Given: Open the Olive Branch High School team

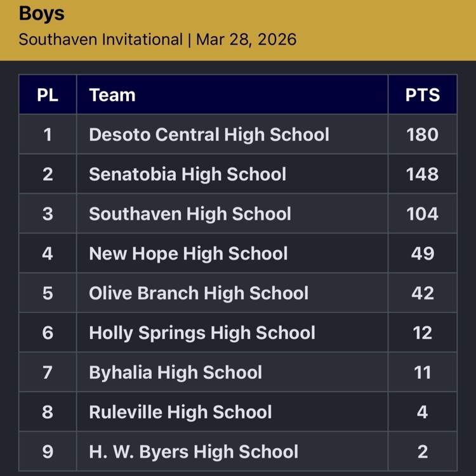Looking at the screenshot, I should point(199,293).
